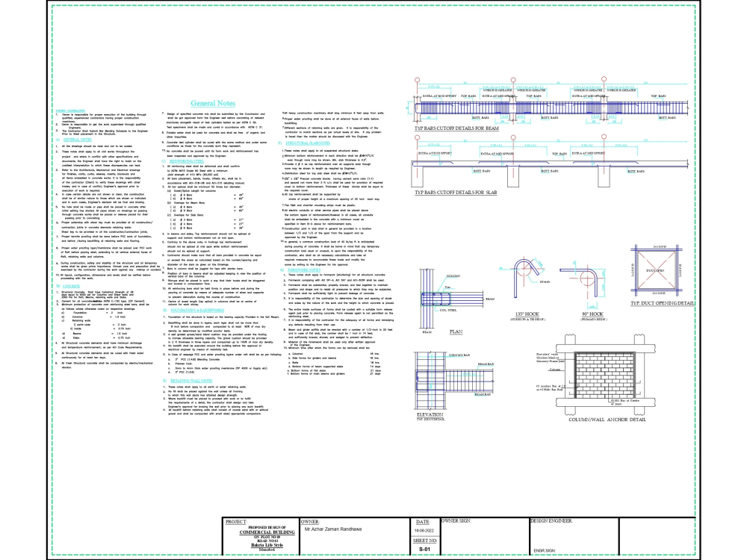747x560 pixels.
Task: Click the COMMERCIAL BUILDING project title
Action: click(x=266, y=532)
